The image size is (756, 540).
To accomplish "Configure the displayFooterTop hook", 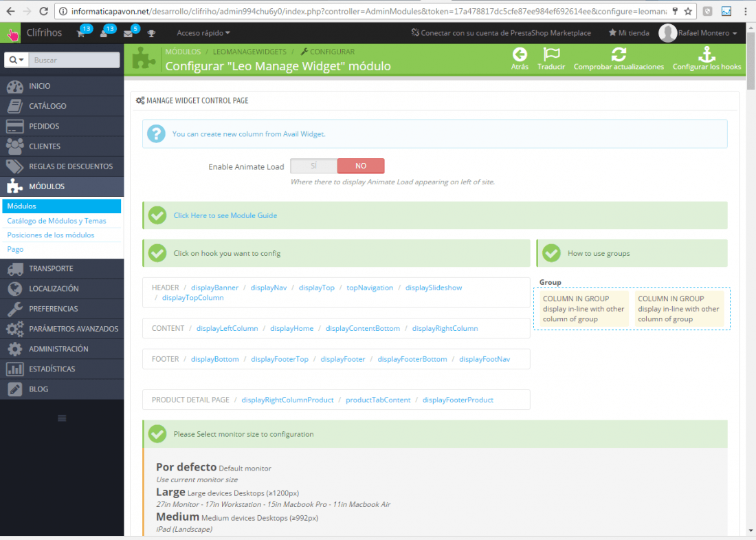I will tap(280, 360).
